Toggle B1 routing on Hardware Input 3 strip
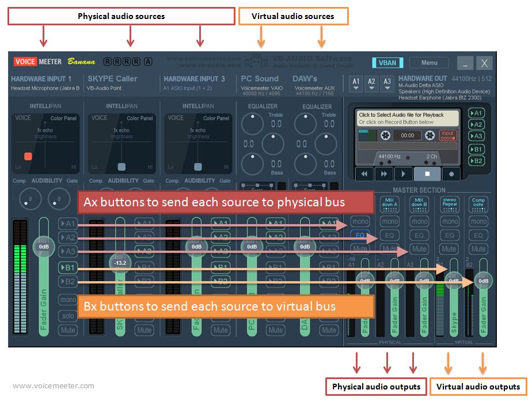Screen dimensions: 532x401 (x=221, y=267)
